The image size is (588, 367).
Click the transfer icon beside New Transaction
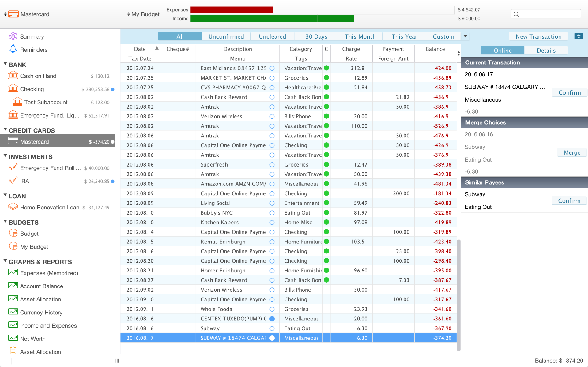pyautogui.click(x=579, y=36)
